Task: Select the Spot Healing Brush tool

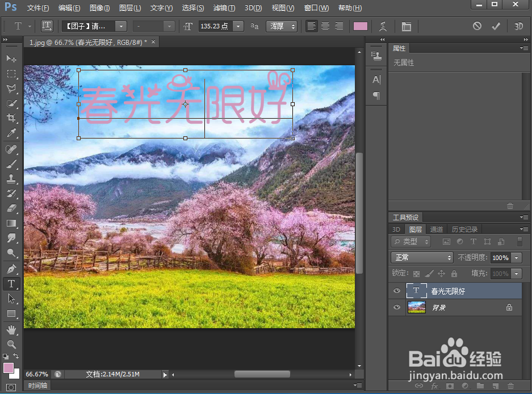Action: click(x=11, y=149)
